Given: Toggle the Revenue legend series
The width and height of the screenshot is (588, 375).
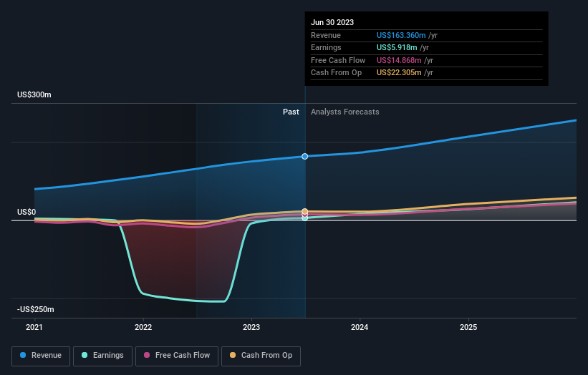Looking at the screenshot, I should 41,356.
